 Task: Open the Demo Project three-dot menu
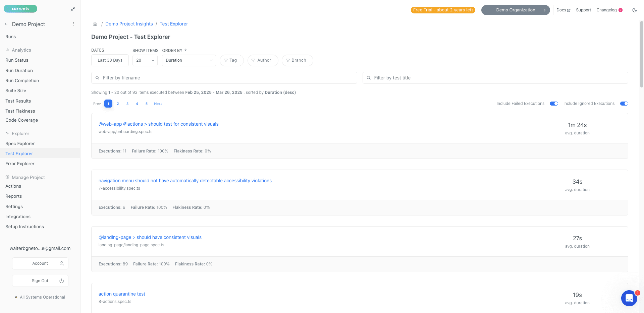74,24
